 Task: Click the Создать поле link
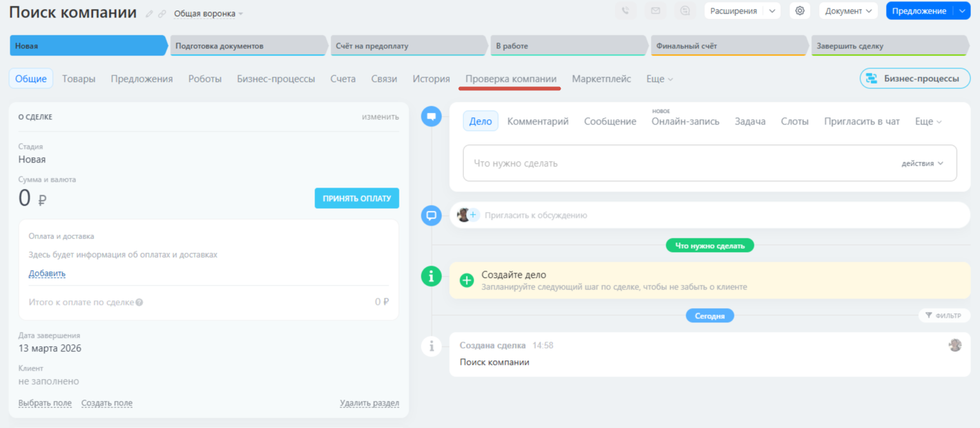pos(107,403)
